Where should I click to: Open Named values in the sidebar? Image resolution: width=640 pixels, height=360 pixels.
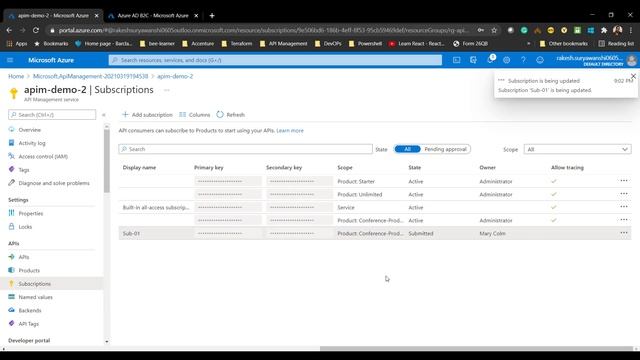point(36,297)
